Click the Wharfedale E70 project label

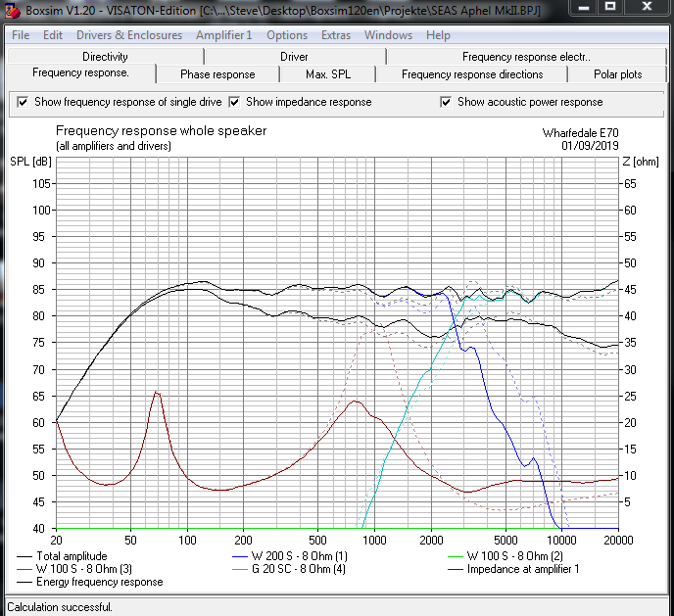point(580,133)
